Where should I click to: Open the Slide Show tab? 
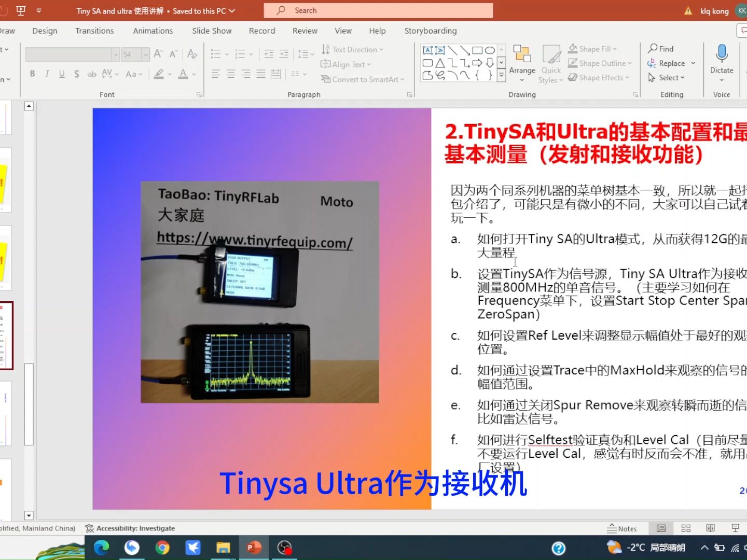click(212, 31)
